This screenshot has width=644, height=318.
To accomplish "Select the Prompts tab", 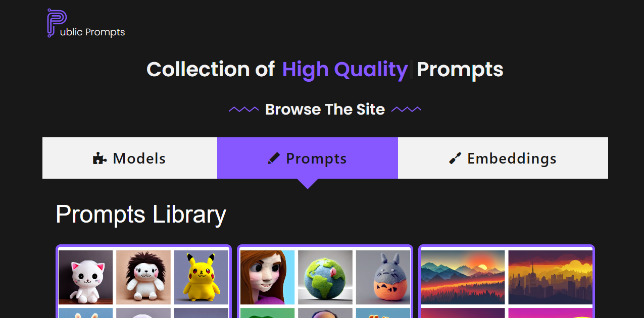I will pyautogui.click(x=308, y=158).
